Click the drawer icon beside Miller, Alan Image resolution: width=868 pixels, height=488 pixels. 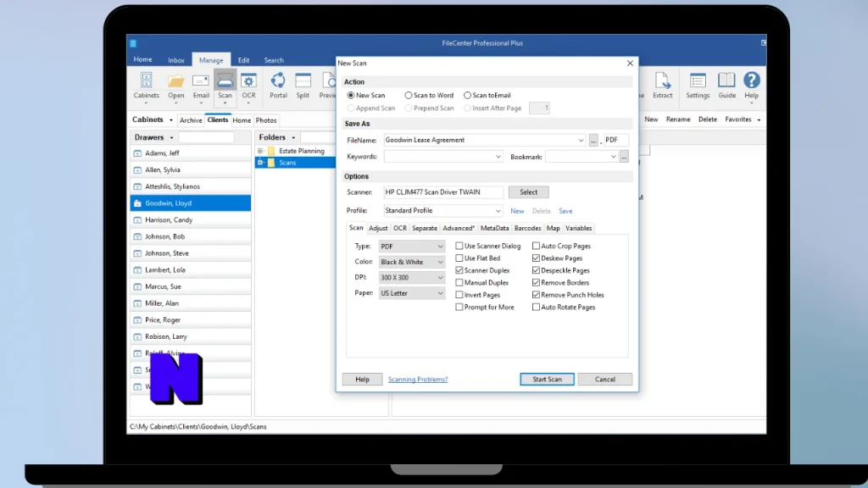pyautogui.click(x=137, y=303)
